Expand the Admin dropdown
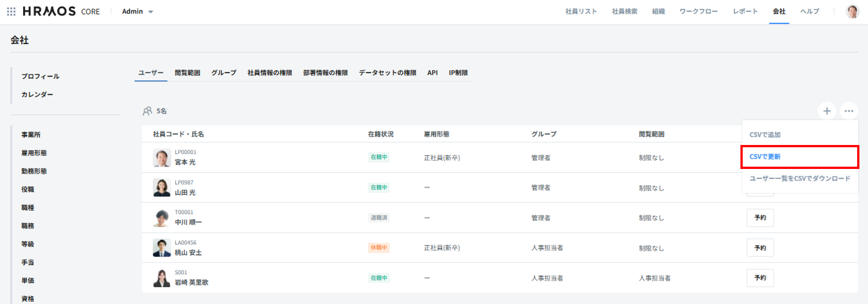This screenshot has width=868, height=304. click(x=138, y=11)
